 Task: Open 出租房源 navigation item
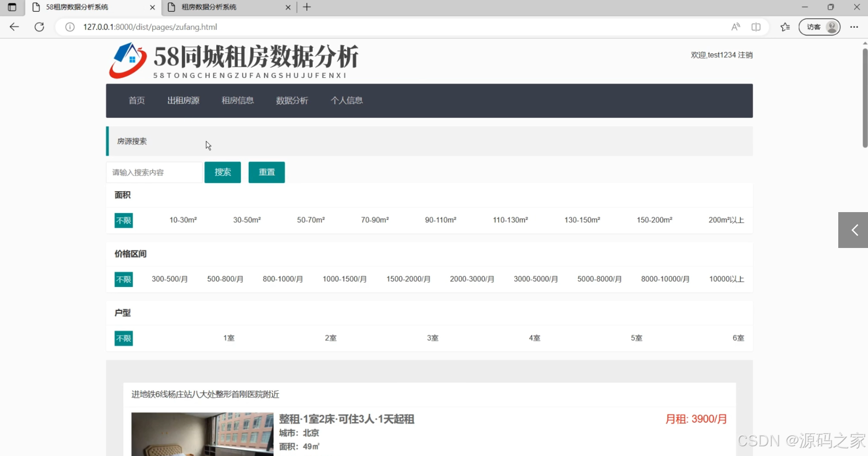(183, 100)
